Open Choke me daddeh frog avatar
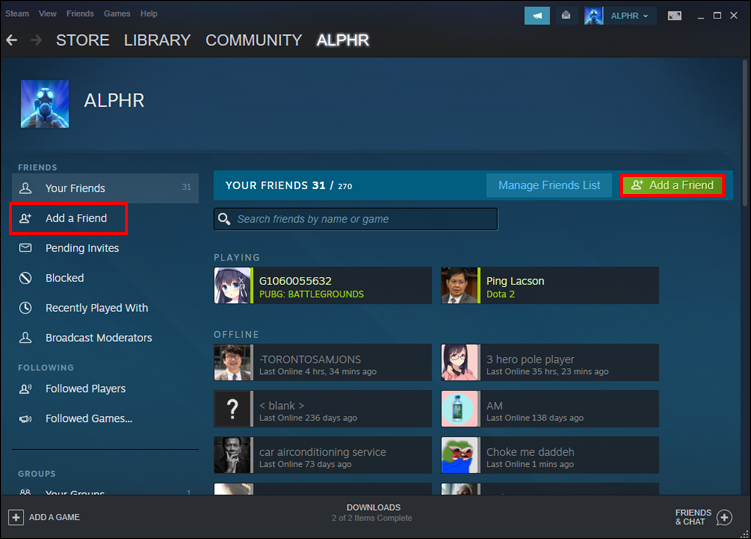Screen dimensions: 751x539 click(x=459, y=455)
